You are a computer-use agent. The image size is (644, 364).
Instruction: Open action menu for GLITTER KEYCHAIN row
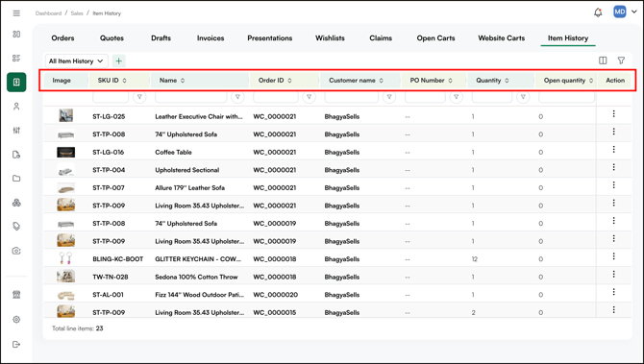tap(613, 256)
